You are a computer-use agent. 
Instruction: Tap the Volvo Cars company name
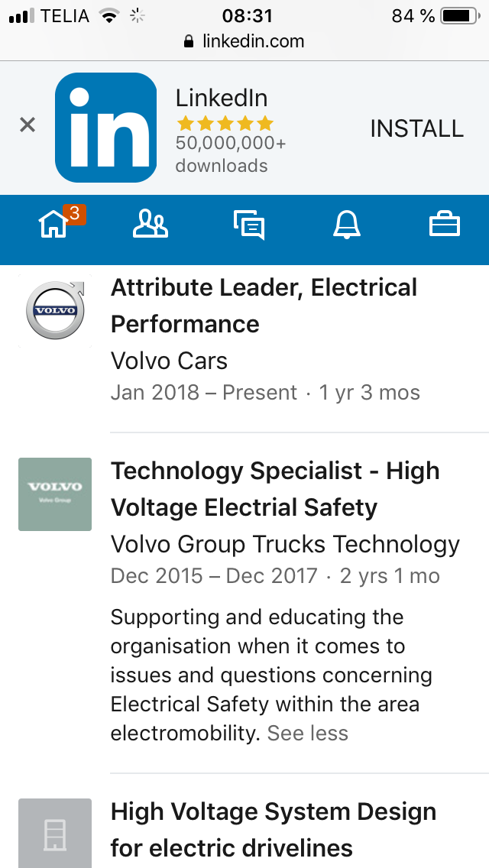coord(169,361)
